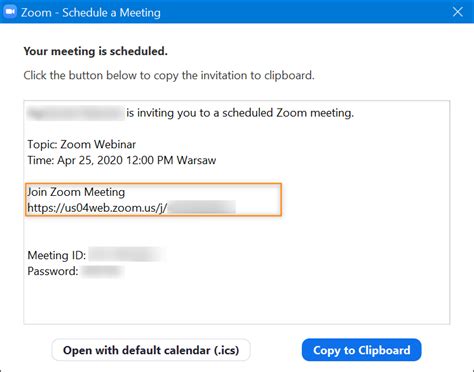474x372 pixels.
Task: Click the Time: Apr 25, 2020 line
Action: (x=122, y=160)
